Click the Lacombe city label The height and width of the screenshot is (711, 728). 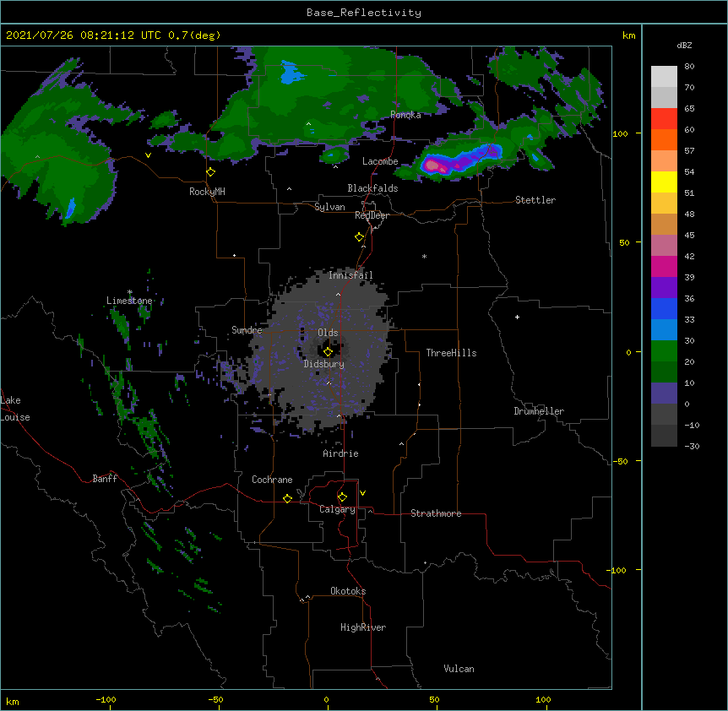point(380,161)
